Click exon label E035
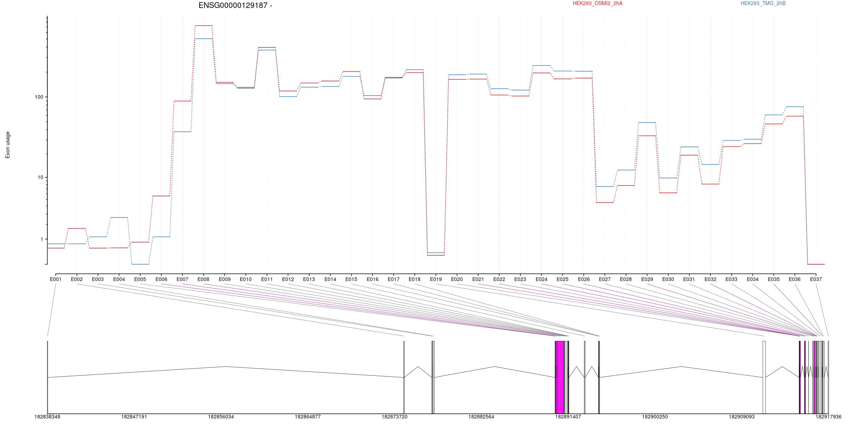This screenshot has height=434, width=868. [x=774, y=279]
